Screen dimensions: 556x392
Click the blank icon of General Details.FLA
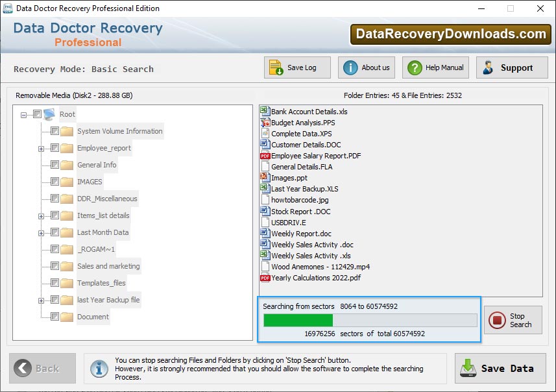point(265,166)
